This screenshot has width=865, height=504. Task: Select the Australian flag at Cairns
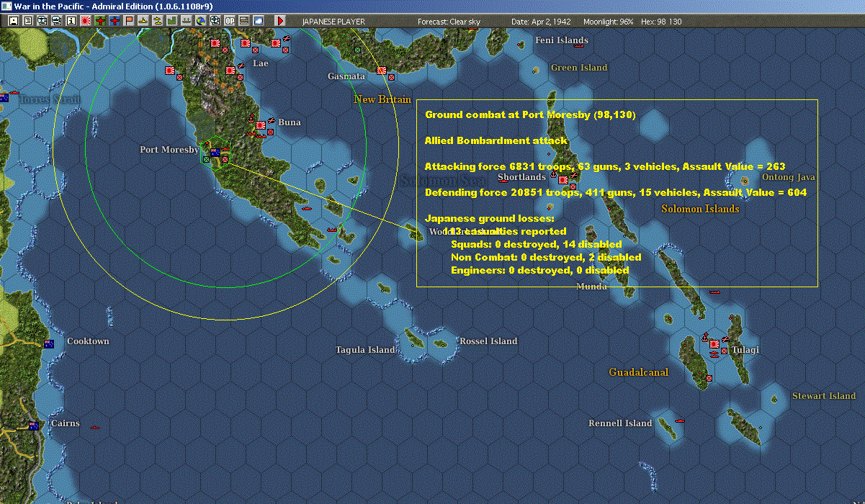click(32, 426)
